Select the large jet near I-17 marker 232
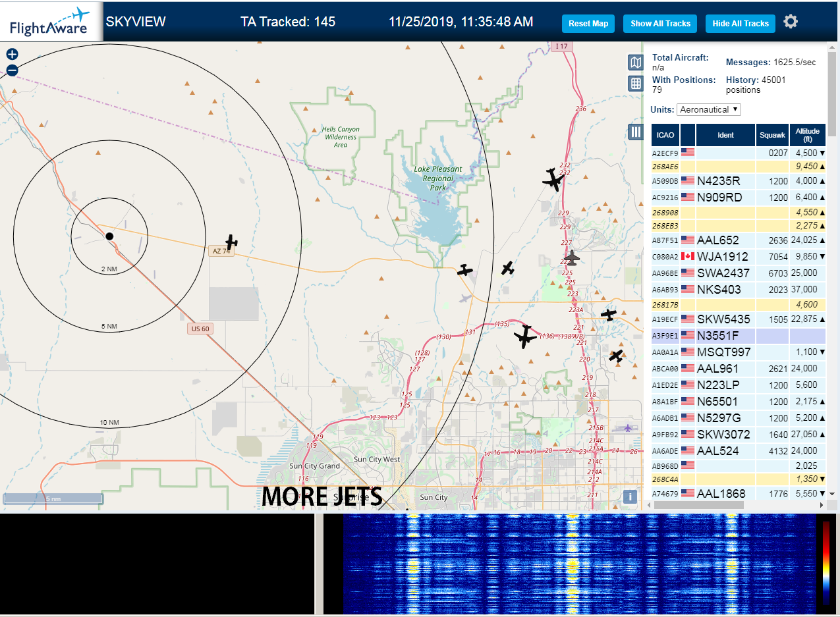Screen dimensions: 840x617 pos(553,179)
